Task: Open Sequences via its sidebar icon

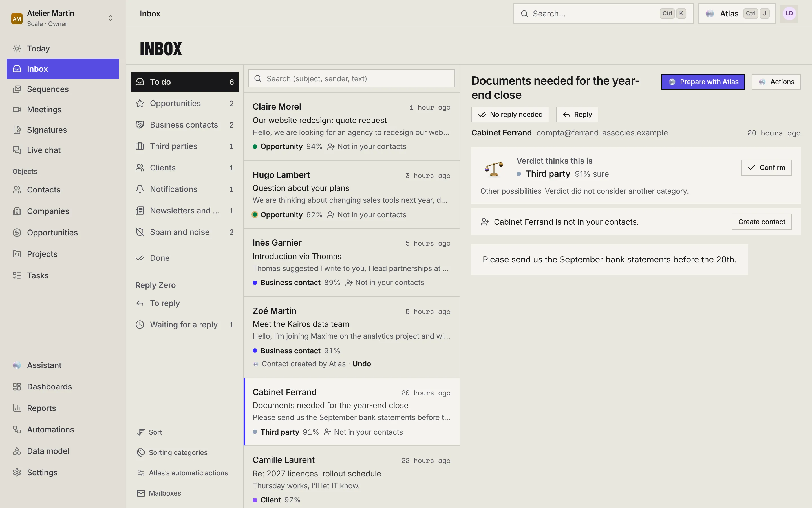Action: [x=17, y=89]
